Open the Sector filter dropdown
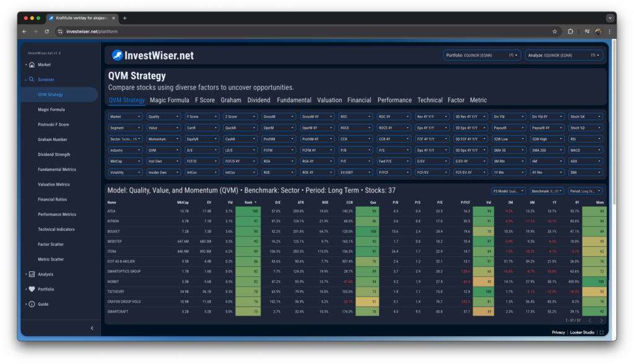The image size is (634, 364). point(125,139)
